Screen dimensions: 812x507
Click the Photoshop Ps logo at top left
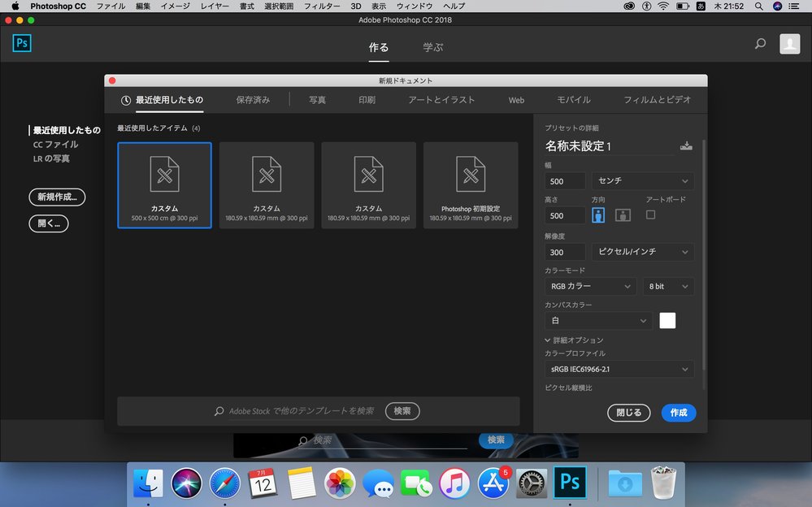tap(22, 44)
